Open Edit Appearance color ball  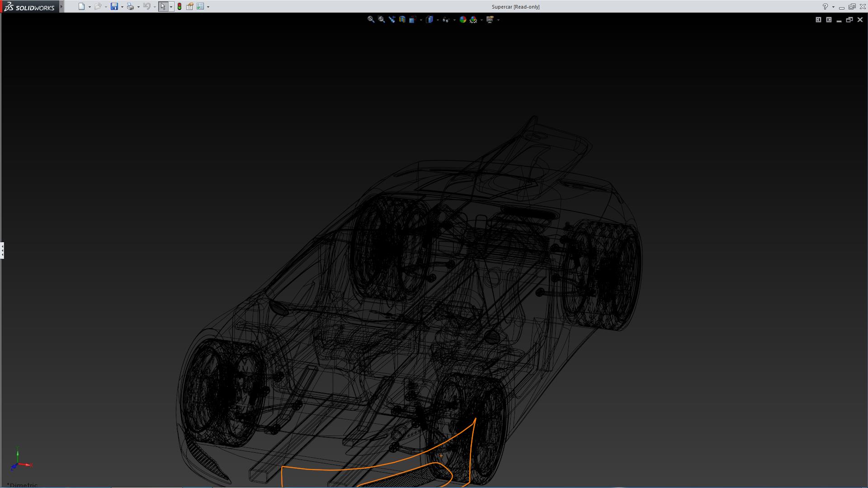coord(462,19)
